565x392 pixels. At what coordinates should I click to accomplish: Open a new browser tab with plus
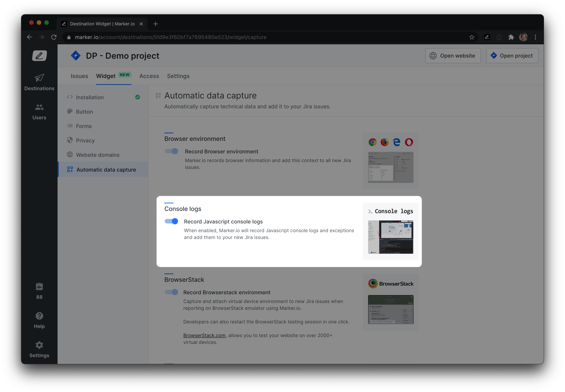(155, 24)
